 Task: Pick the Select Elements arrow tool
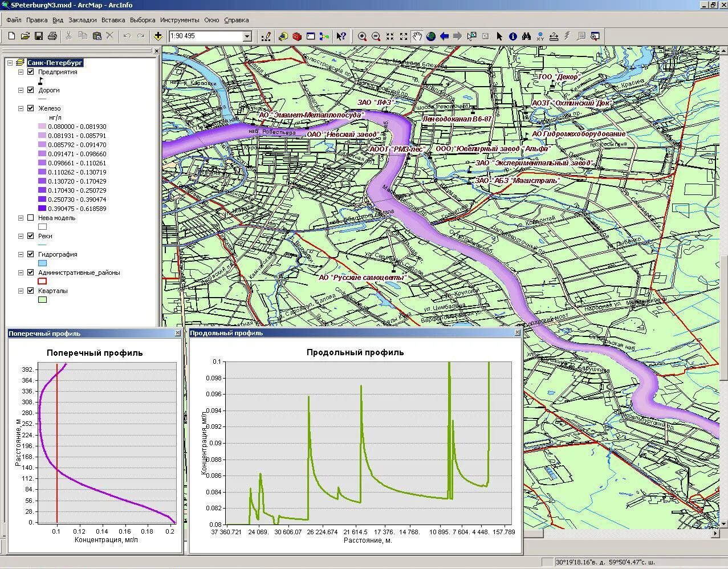coord(499,36)
